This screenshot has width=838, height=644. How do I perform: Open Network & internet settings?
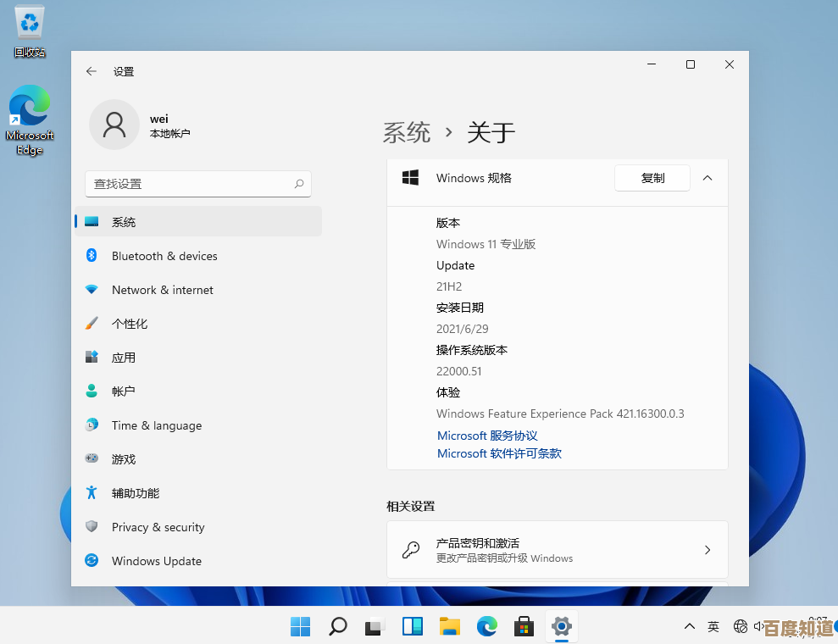coord(160,289)
